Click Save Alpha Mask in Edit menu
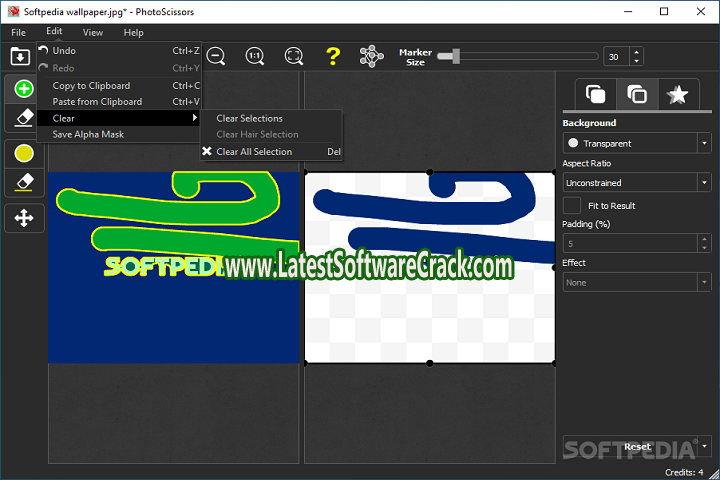 click(88, 134)
